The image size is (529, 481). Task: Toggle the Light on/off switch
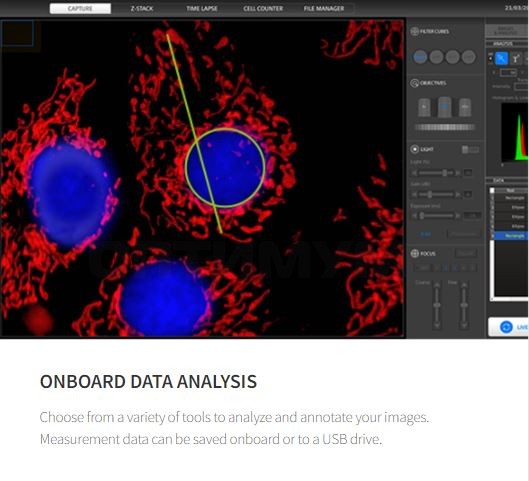pos(470,149)
